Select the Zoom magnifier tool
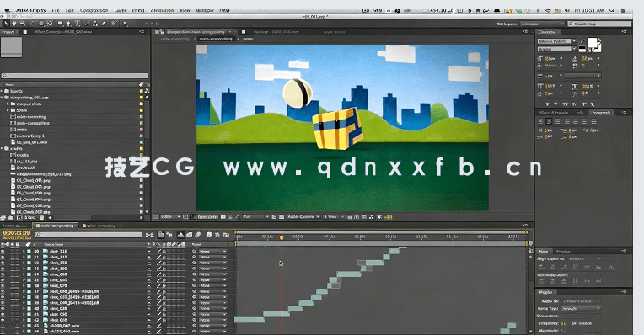Screen dimensions: 644x335 pyautogui.click(x=23, y=24)
